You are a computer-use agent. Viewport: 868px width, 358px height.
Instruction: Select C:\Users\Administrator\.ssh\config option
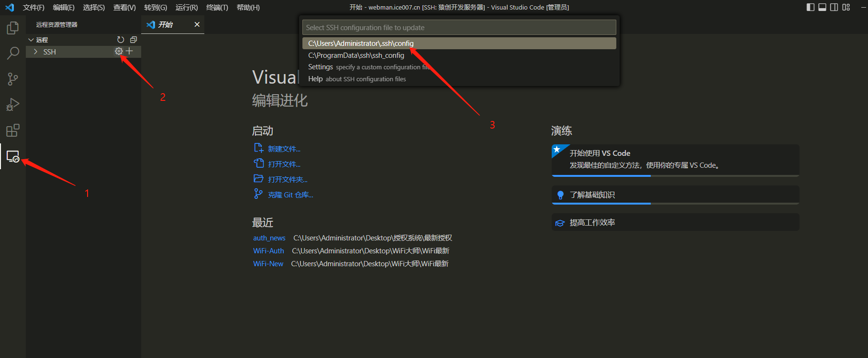point(459,43)
